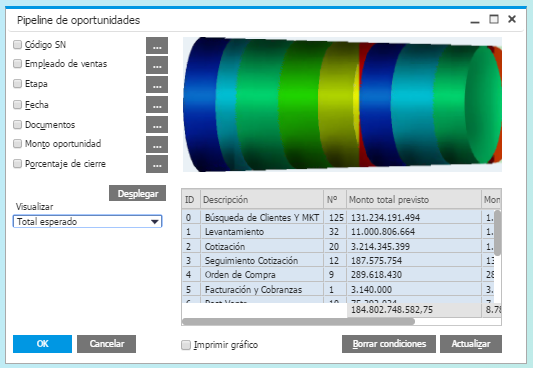Check the Fecha filter checkbox
Viewport: 533px width, 368px height.
(x=17, y=104)
